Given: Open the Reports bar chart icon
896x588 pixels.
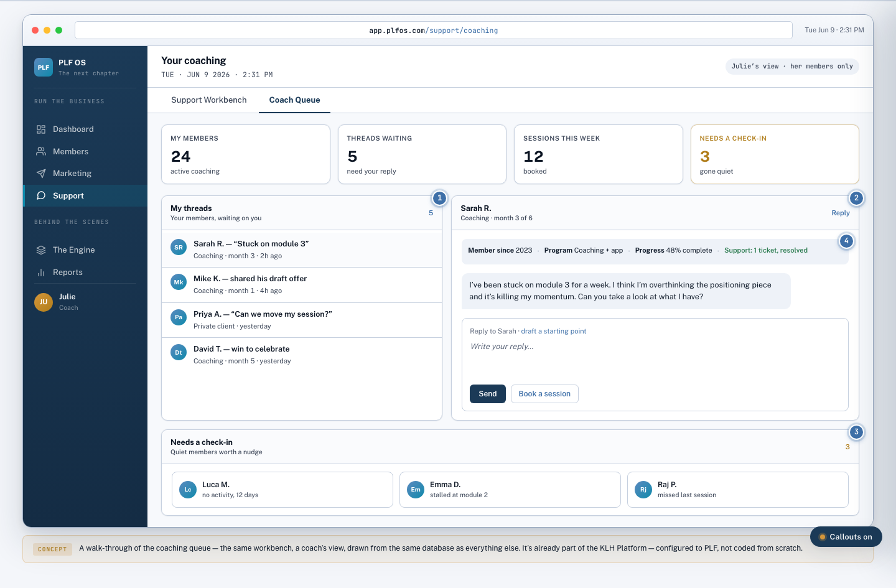Looking at the screenshot, I should coord(41,273).
